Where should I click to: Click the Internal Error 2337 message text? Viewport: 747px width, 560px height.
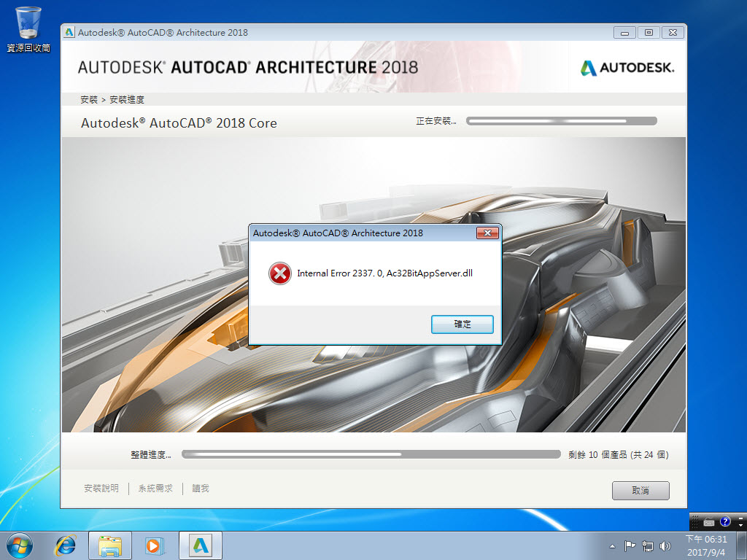pos(385,273)
